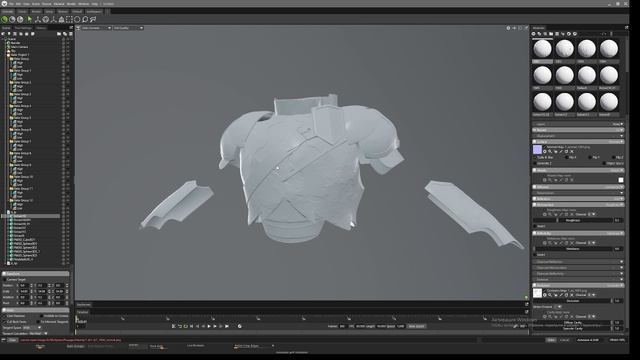This screenshot has height=360, width=640.
Task: Click the duplicate icon in scene panel toolbar
Action: pos(64,34)
